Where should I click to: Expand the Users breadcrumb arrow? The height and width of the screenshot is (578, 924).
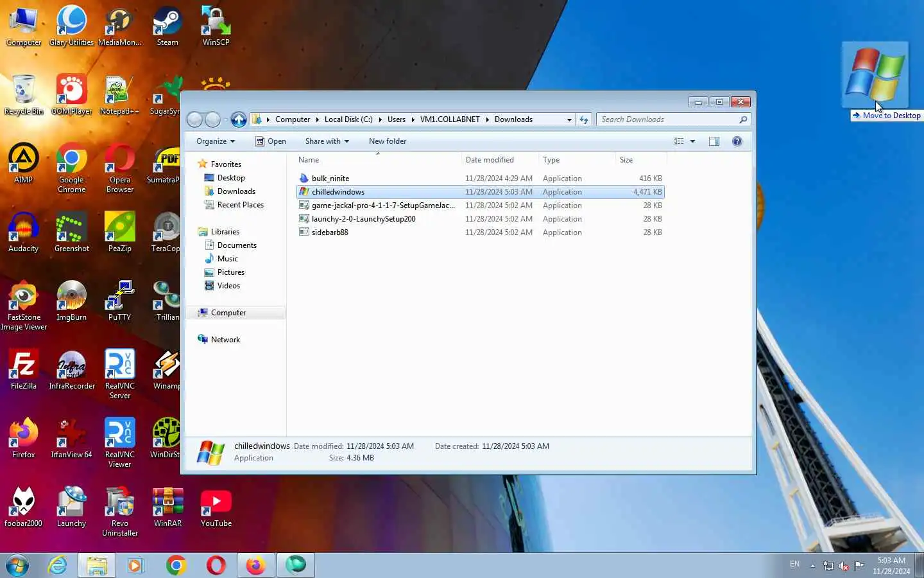(413, 119)
